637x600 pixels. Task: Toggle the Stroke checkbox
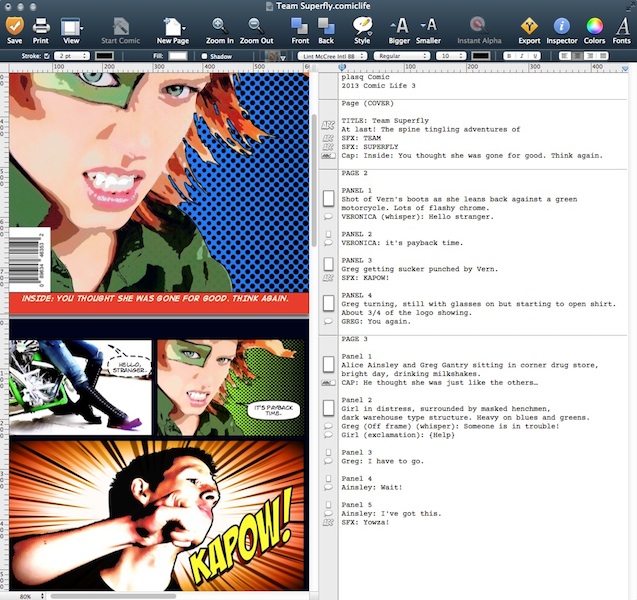pyautogui.click(x=48, y=56)
